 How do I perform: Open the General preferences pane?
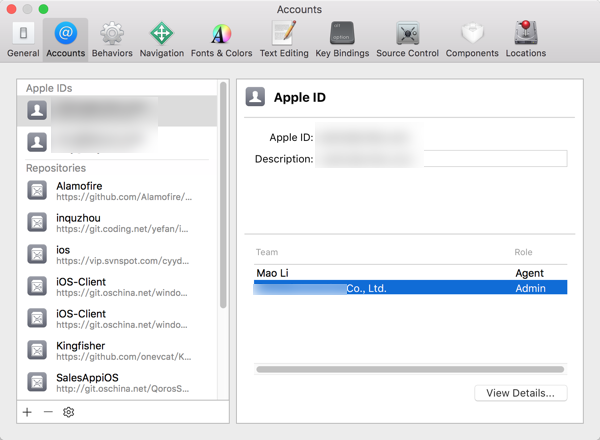point(23,40)
